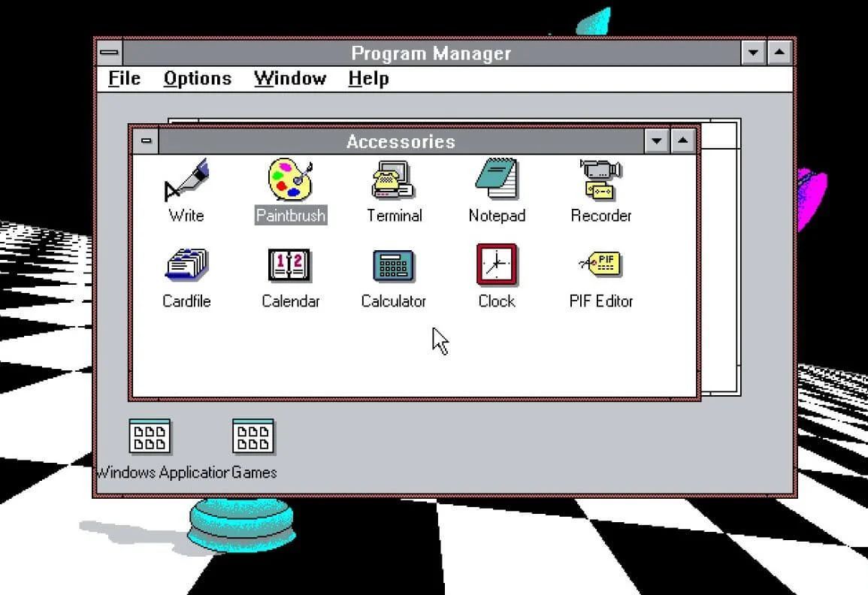Screen dimensions: 868x595
Task: Select the Terminal program icon
Action: coord(394,181)
